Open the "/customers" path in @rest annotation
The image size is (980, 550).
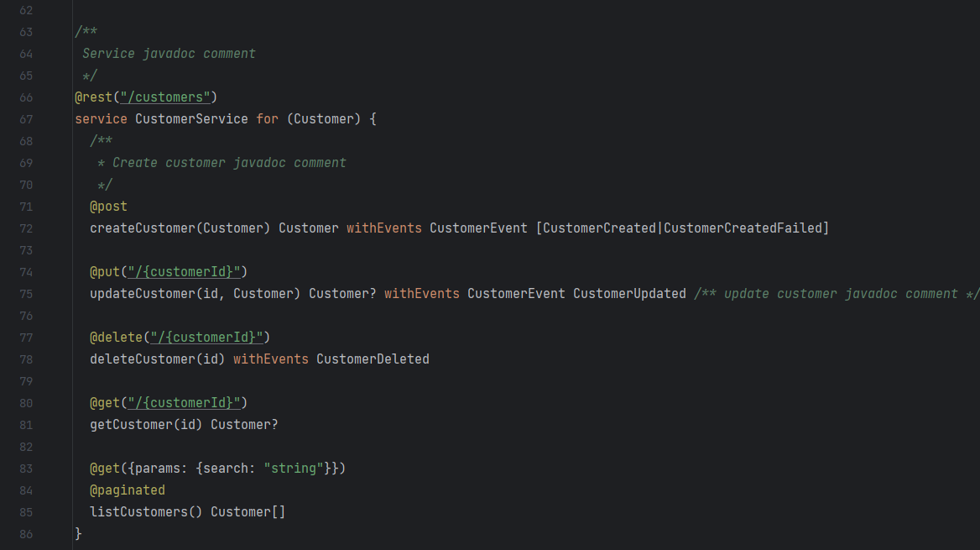[x=165, y=97]
